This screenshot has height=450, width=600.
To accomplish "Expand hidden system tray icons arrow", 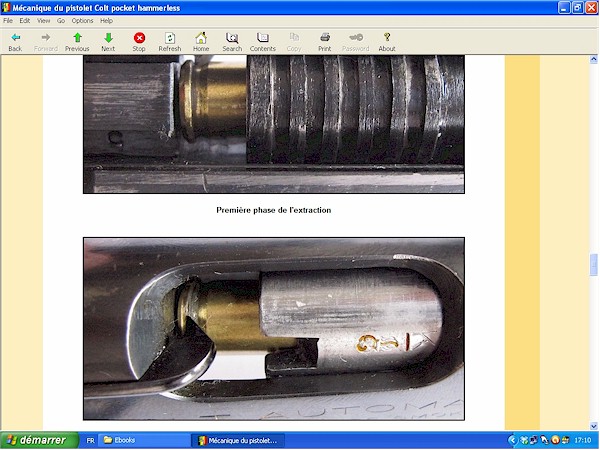I will pyautogui.click(x=513, y=440).
